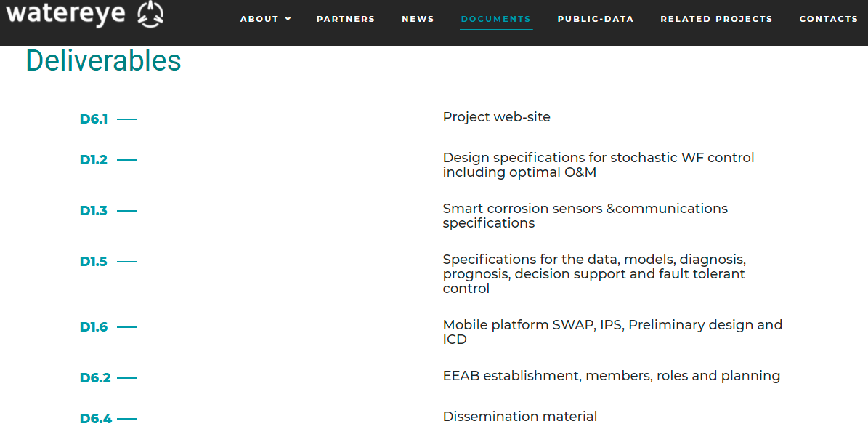
Task: Expand the About menu chevron
Action: click(288, 19)
